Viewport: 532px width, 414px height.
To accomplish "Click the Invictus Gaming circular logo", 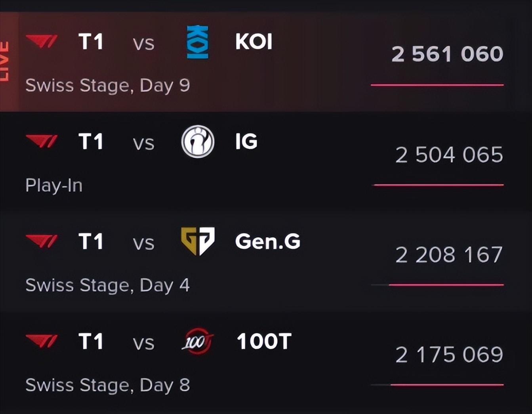I will click(198, 142).
